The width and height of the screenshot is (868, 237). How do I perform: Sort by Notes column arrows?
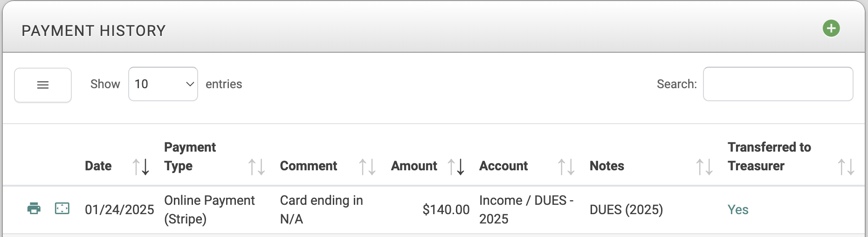[x=704, y=167]
